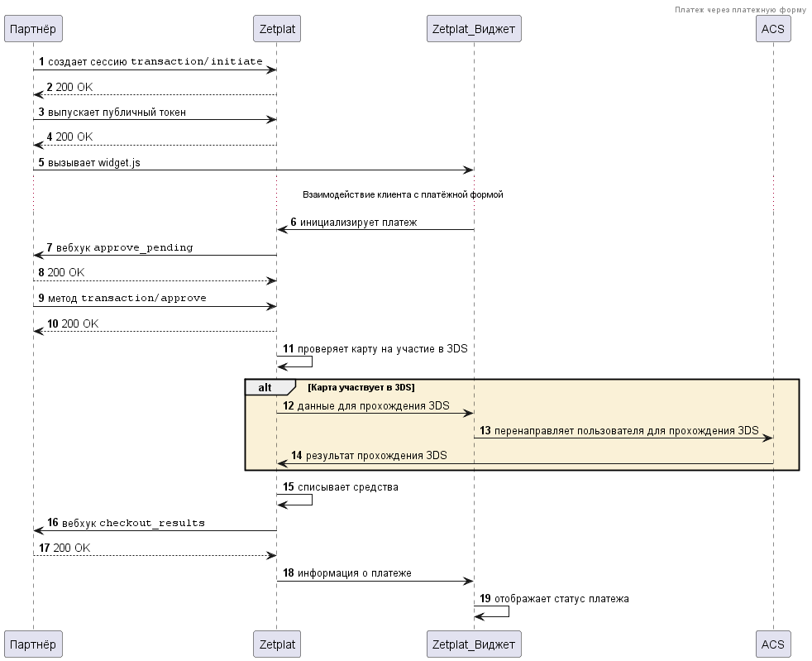This screenshot has height=661, width=812.
Task: Click message 7 вебхук approve_pending
Action: click(124, 247)
